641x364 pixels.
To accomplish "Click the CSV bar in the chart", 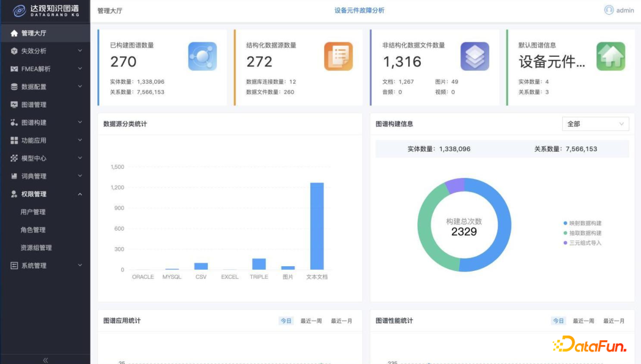I will click(201, 266).
